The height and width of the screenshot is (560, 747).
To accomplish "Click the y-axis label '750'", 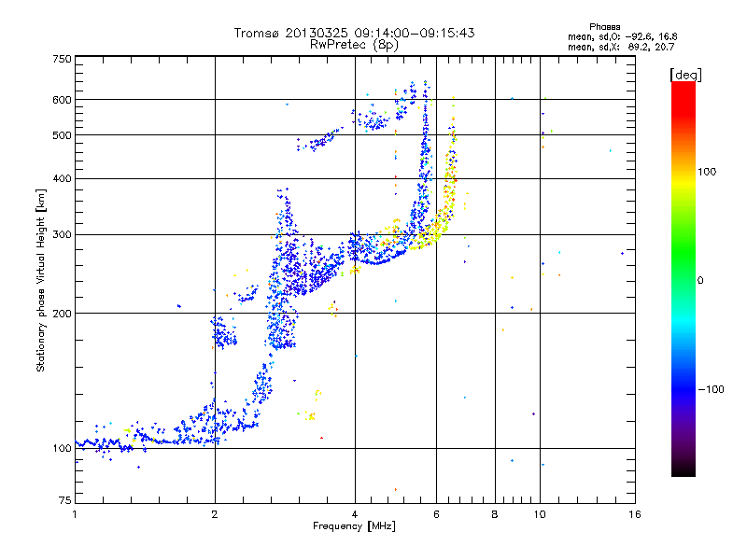I will [62, 59].
